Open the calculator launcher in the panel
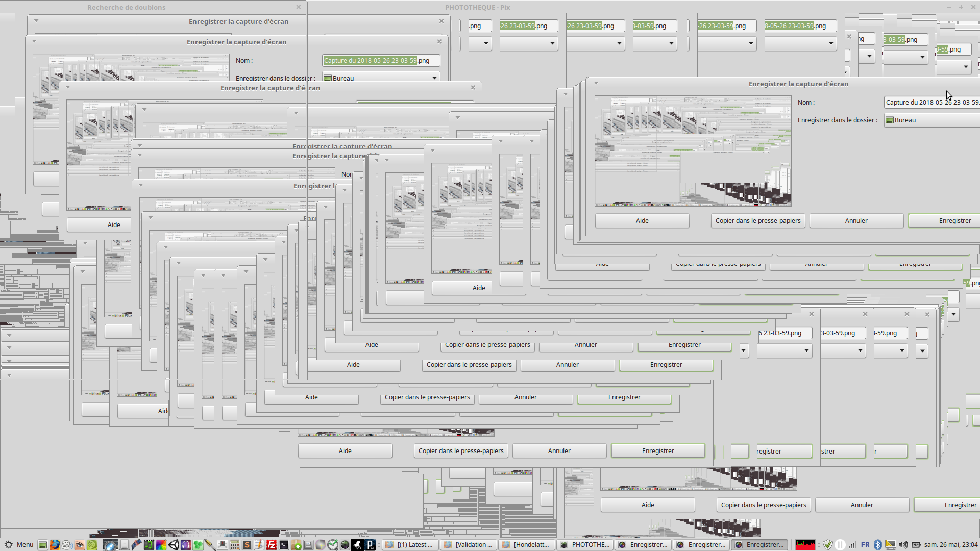This screenshot has height=551, width=980. 234,545
